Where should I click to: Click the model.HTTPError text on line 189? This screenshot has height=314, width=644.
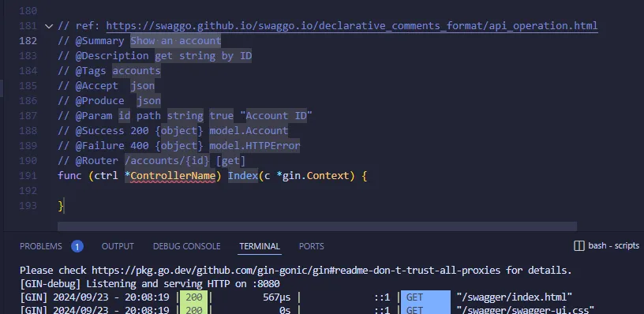coord(255,146)
